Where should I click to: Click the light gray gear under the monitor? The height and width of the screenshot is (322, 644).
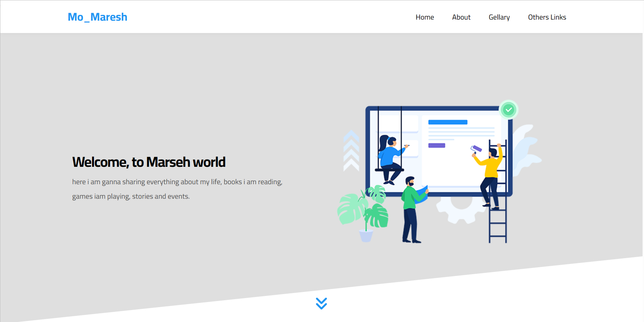(x=459, y=210)
